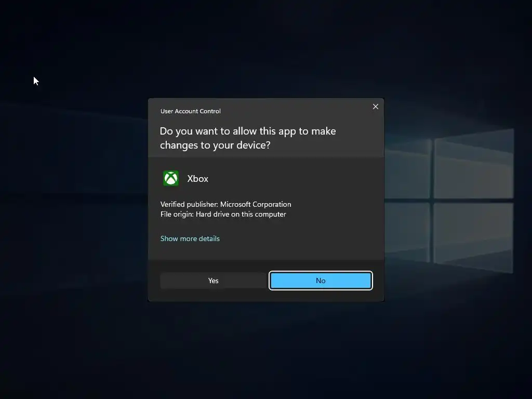Screen dimensions: 532x399
Task: Click the No button
Action: click(x=321, y=281)
